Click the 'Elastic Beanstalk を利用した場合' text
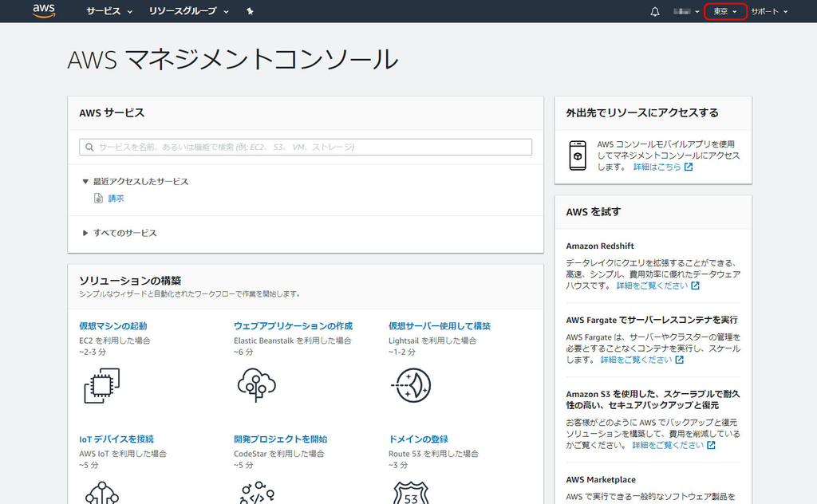 [293, 341]
